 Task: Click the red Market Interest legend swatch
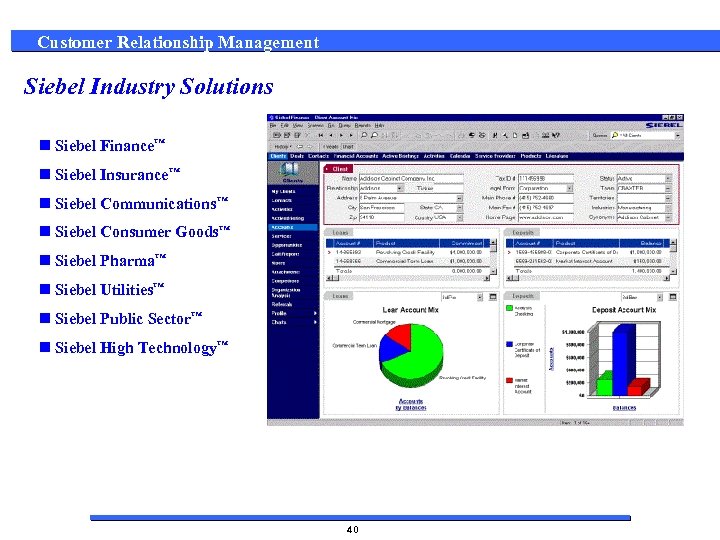point(509,381)
